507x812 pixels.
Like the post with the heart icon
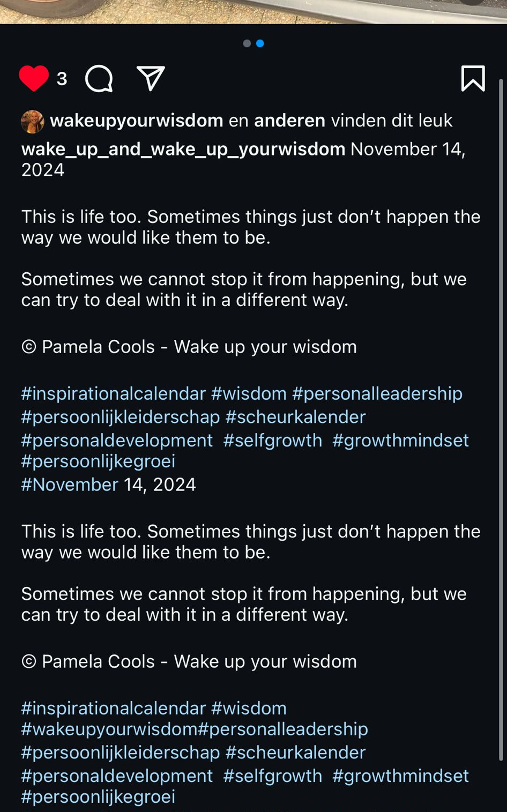click(33, 79)
